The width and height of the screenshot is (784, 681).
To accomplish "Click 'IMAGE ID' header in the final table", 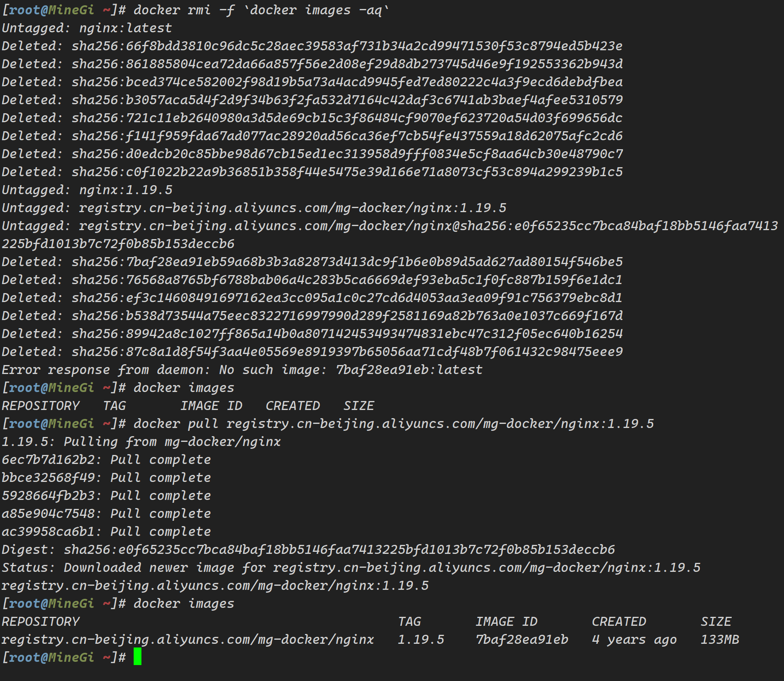I will pyautogui.click(x=506, y=621).
